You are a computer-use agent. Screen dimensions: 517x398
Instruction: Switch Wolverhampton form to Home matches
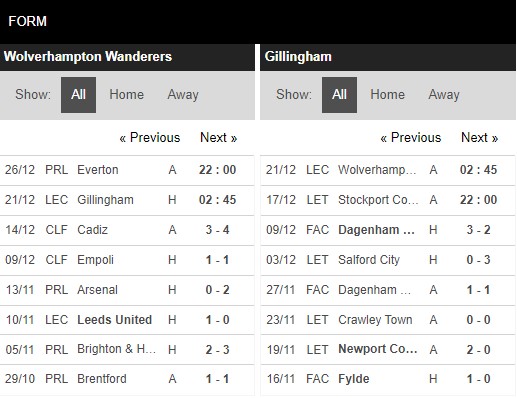[126, 95]
